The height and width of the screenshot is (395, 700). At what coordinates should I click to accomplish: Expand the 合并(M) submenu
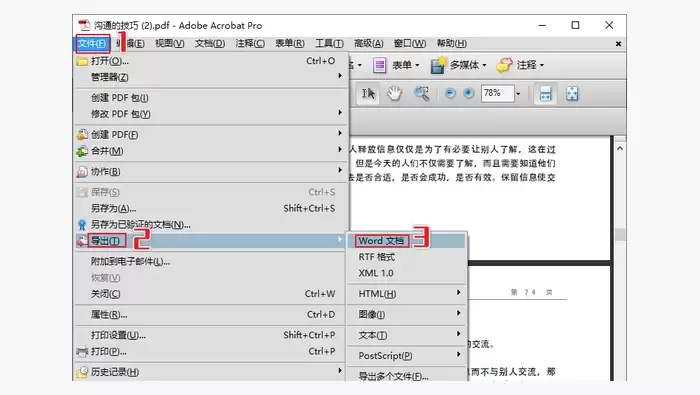211,151
